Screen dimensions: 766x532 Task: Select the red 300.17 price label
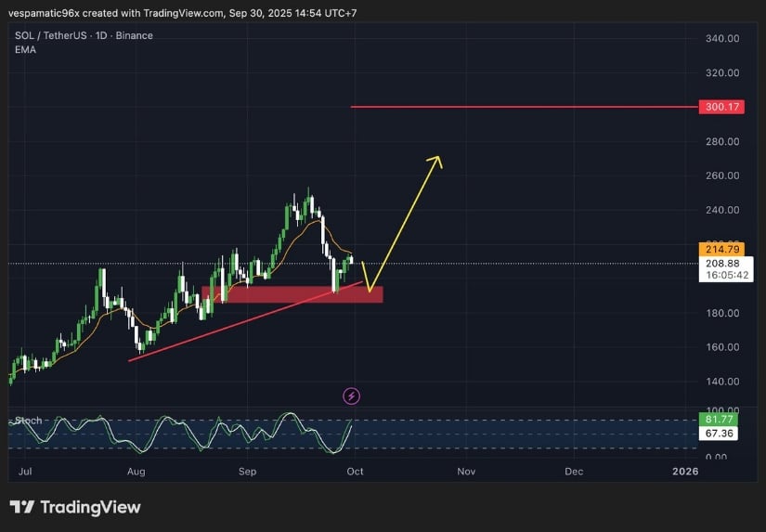[x=722, y=107]
